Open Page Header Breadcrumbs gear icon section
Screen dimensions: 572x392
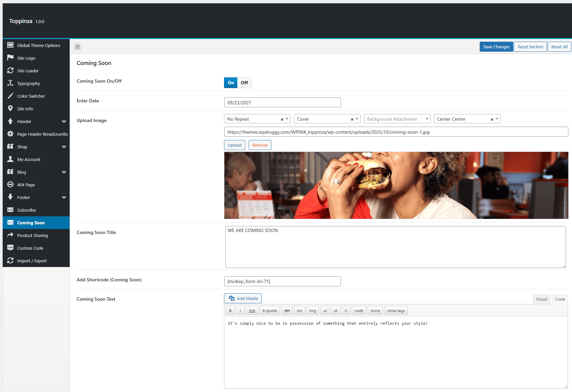coord(10,134)
